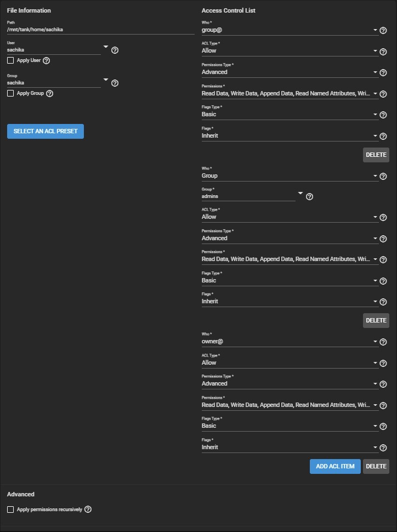This screenshot has width=397, height=532.
Task: Tick Apply permissions recursively checkbox
Action: pos(10,510)
